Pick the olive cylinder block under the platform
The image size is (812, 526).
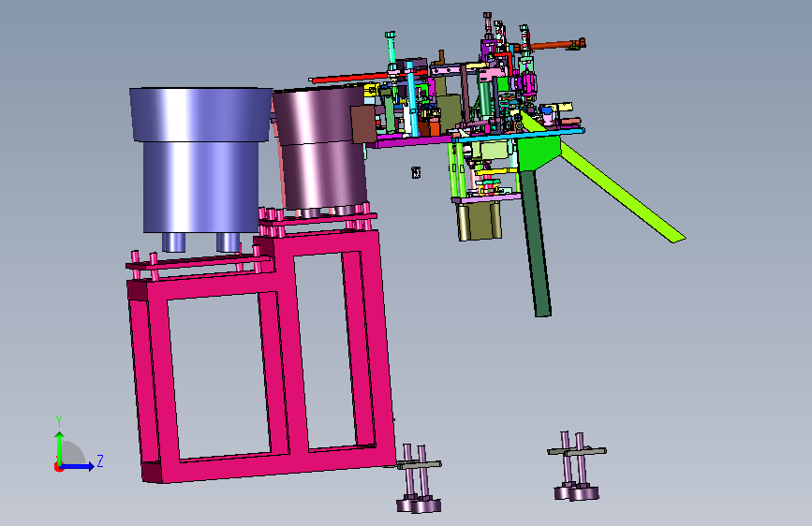tap(480, 222)
